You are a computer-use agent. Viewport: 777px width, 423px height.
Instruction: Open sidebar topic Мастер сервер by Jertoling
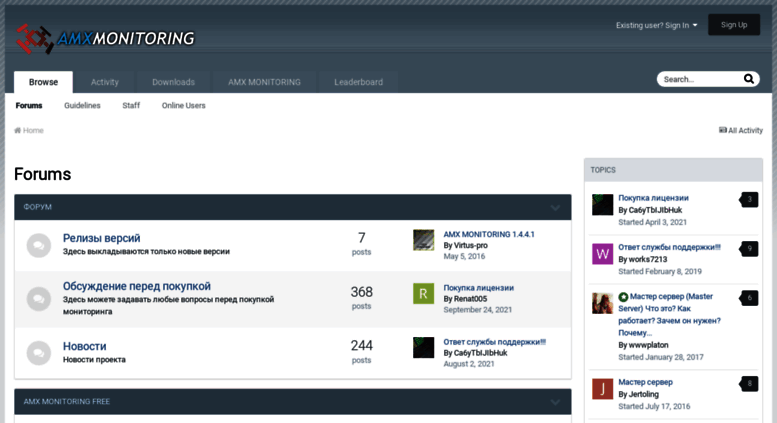[x=645, y=382]
